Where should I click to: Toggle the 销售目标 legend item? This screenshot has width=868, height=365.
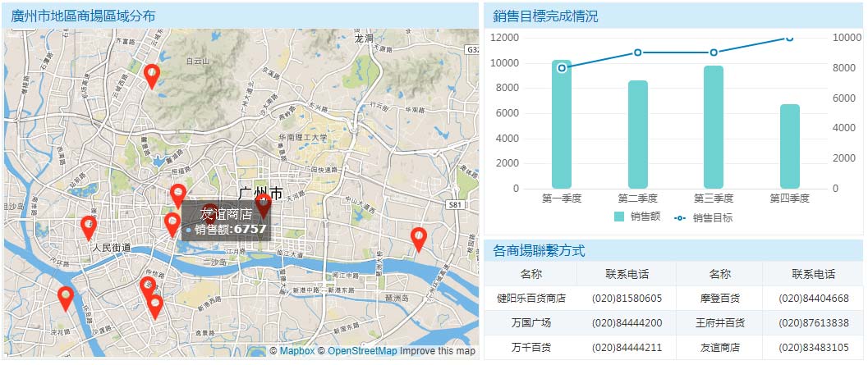[703, 218]
